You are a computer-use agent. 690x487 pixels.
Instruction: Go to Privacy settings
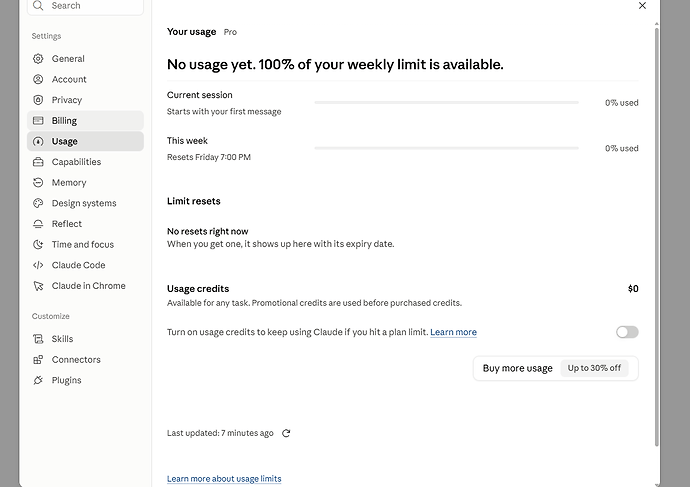(85, 100)
